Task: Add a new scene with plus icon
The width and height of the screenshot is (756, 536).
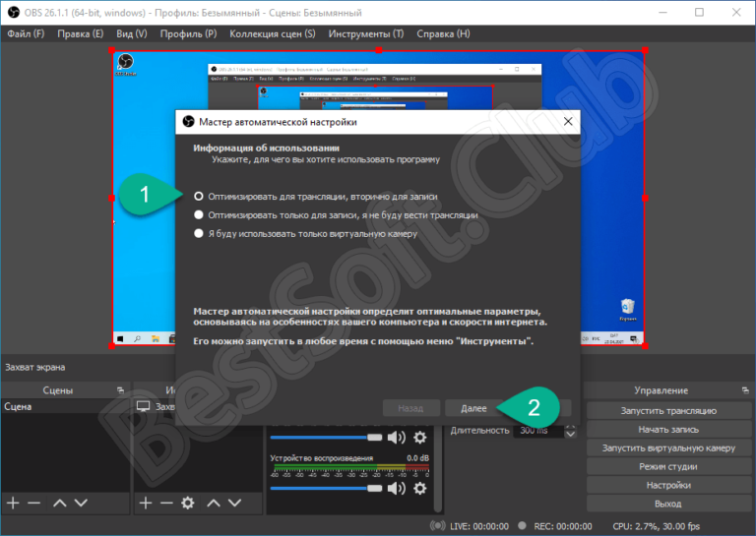Action: (13, 504)
